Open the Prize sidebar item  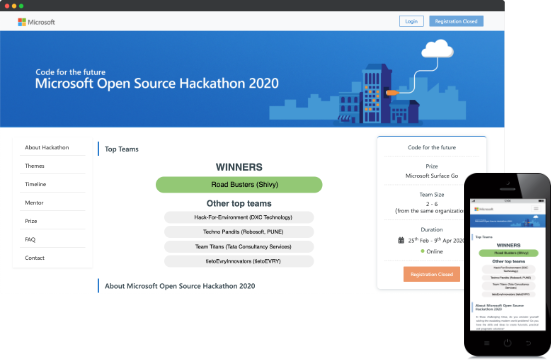click(31, 221)
